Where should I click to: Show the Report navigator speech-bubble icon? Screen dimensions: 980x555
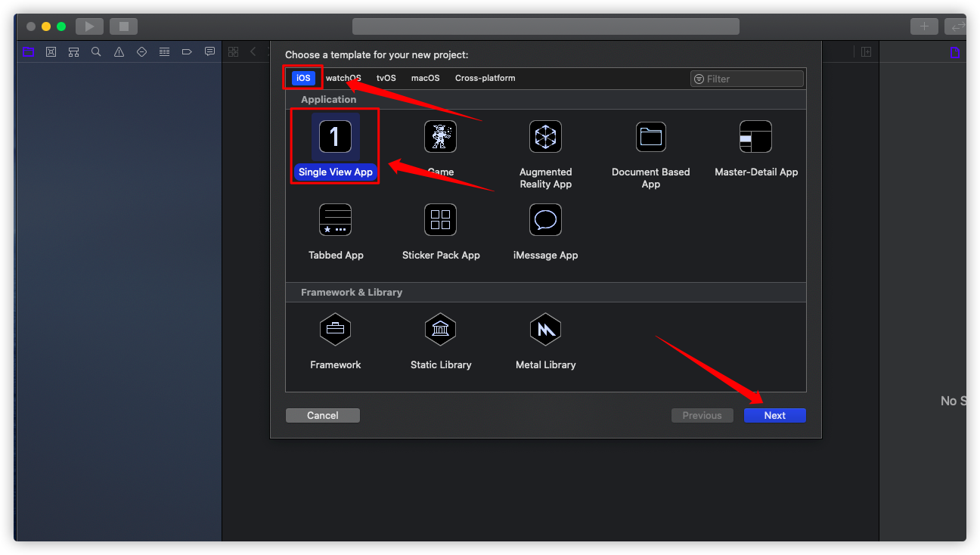pyautogui.click(x=209, y=51)
